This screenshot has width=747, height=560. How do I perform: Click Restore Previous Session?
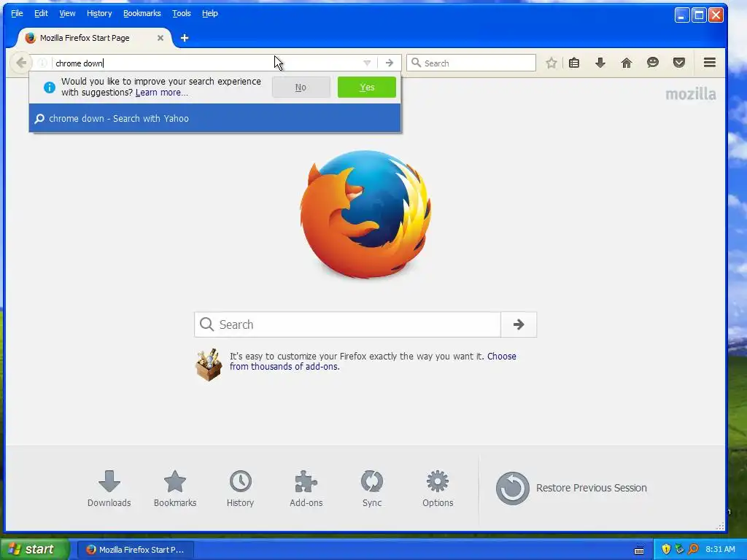[571, 488]
